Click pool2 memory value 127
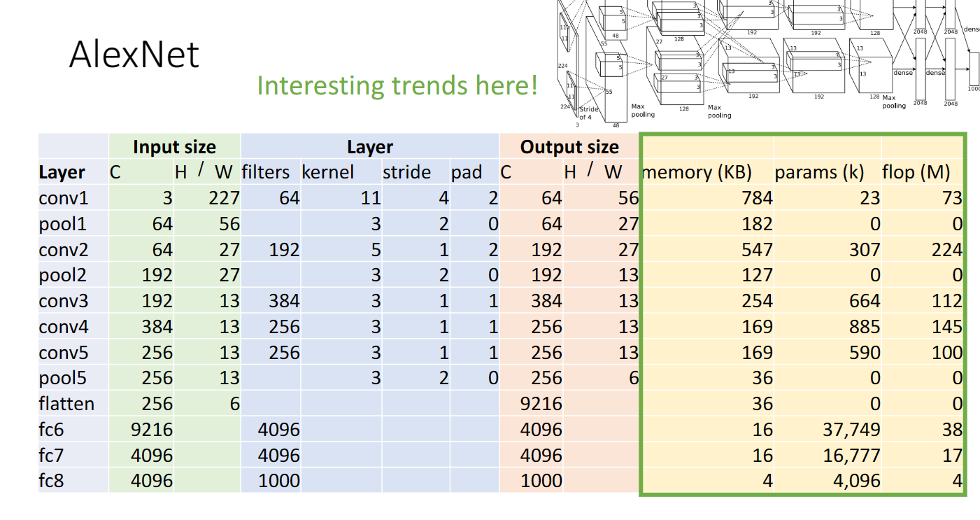The image size is (980, 520). pos(757,275)
